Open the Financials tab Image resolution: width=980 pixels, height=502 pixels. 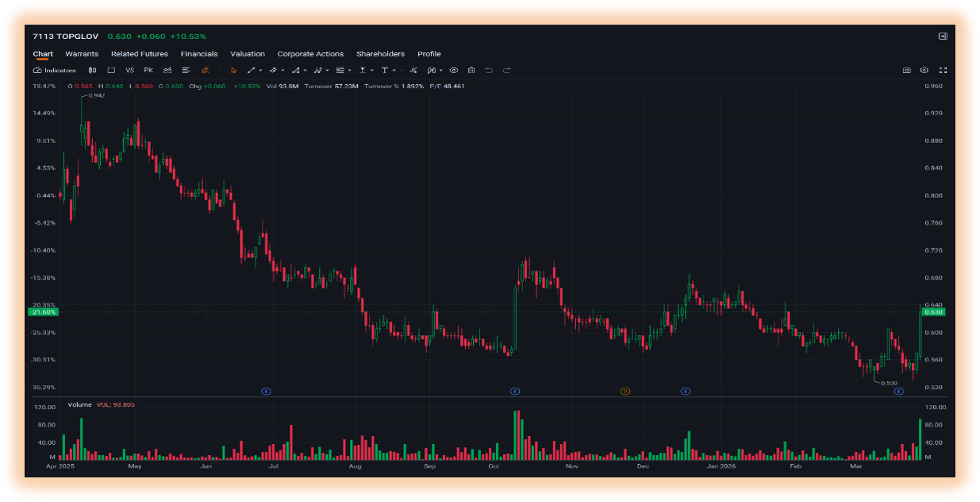click(x=199, y=54)
